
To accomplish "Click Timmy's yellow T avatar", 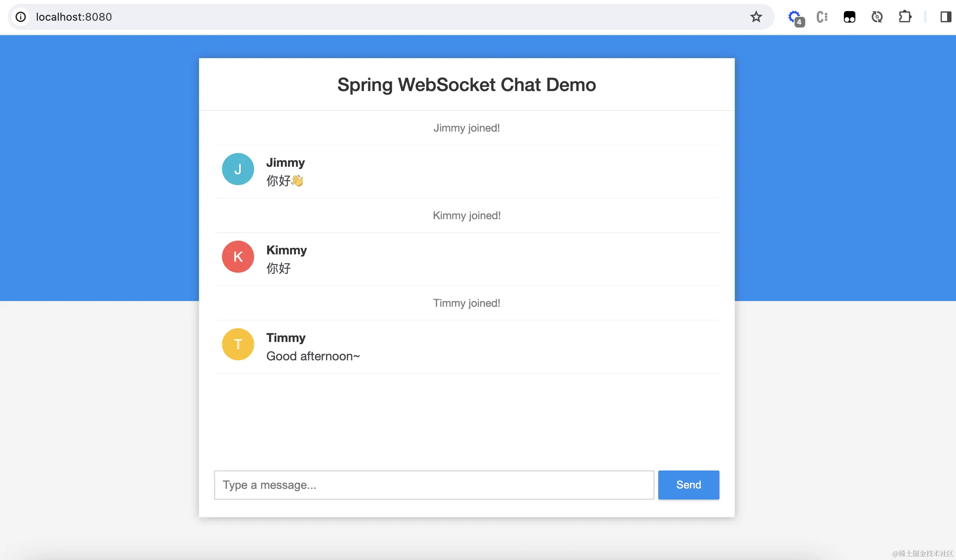I will click(238, 344).
